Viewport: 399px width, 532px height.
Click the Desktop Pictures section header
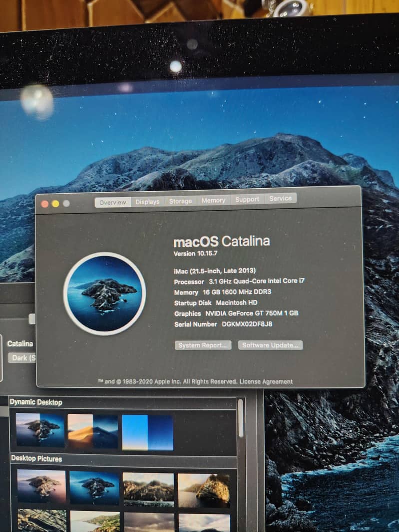36,459
